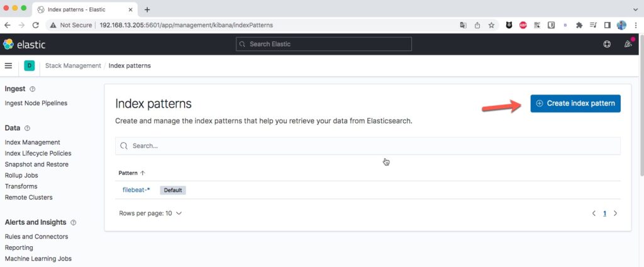The width and height of the screenshot is (644, 267).
Task: Click the Default badge
Action: [173, 190]
